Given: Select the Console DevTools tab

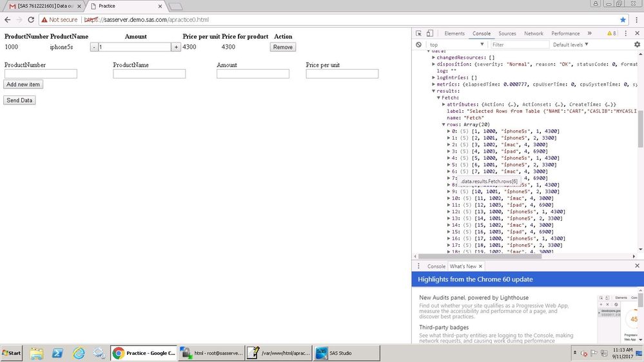Looking at the screenshot, I should (482, 33).
